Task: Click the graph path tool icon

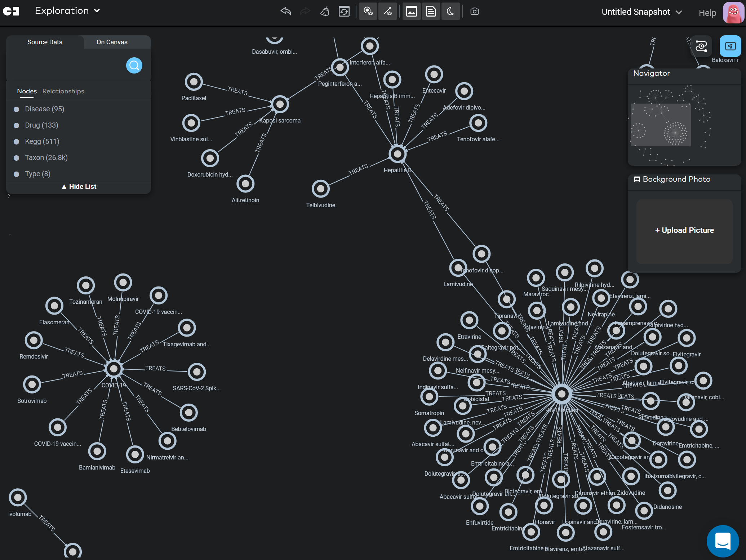Action: click(x=701, y=46)
